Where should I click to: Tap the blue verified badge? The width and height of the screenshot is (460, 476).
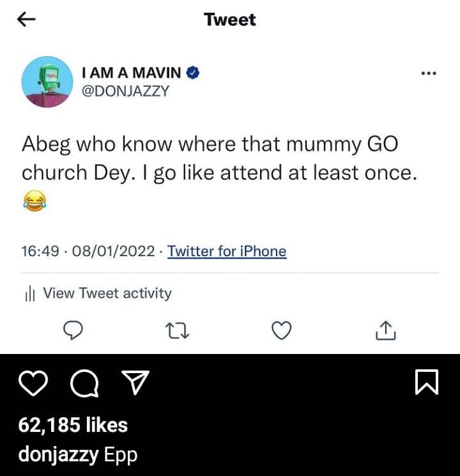193,73
